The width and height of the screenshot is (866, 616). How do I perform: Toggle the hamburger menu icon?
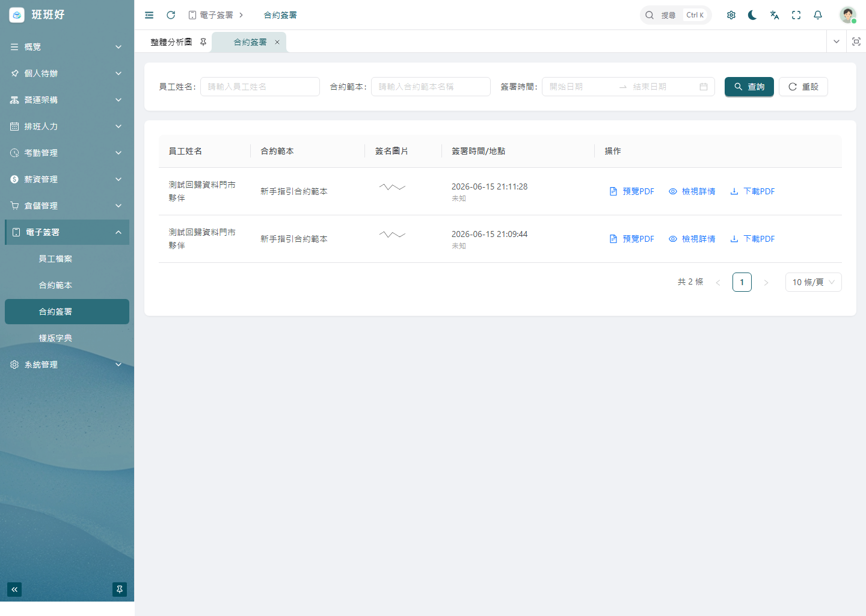click(x=149, y=15)
